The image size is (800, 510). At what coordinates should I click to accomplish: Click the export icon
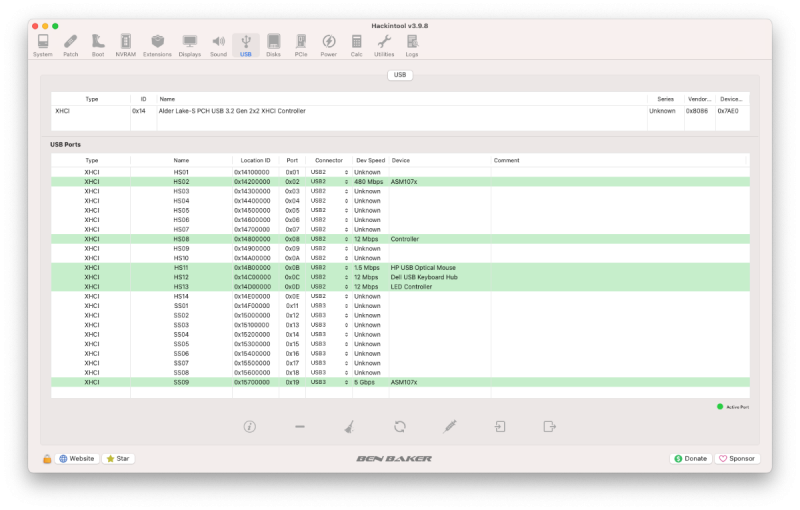point(549,426)
